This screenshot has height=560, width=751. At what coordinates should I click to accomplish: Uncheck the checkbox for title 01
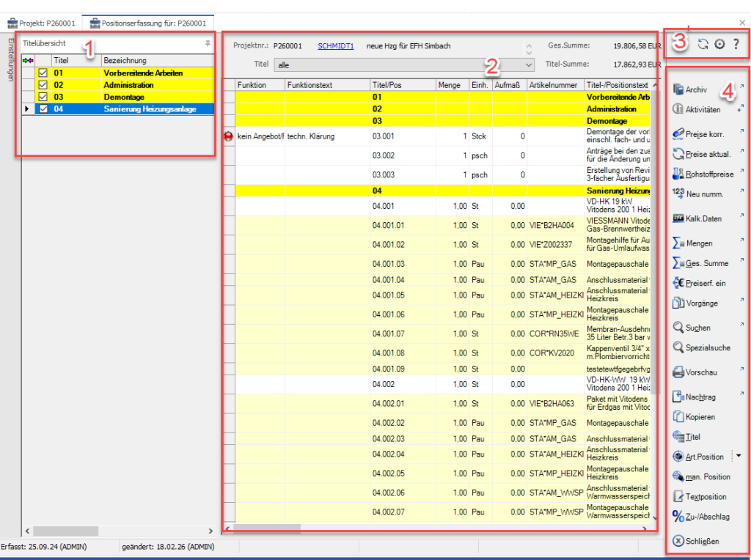tap(43, 73)
